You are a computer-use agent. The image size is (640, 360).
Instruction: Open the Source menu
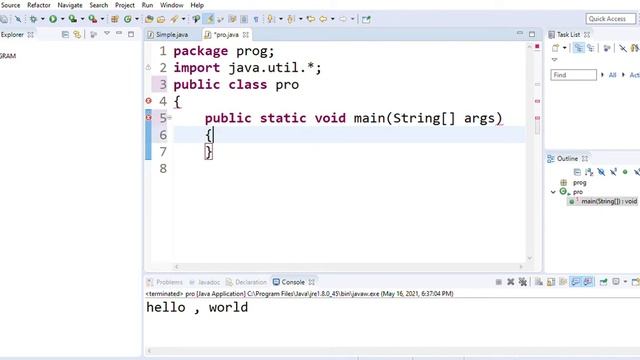click(x=10, y=5)
